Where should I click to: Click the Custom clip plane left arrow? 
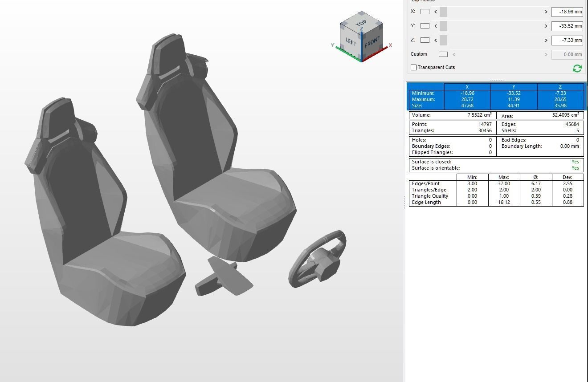454,54
